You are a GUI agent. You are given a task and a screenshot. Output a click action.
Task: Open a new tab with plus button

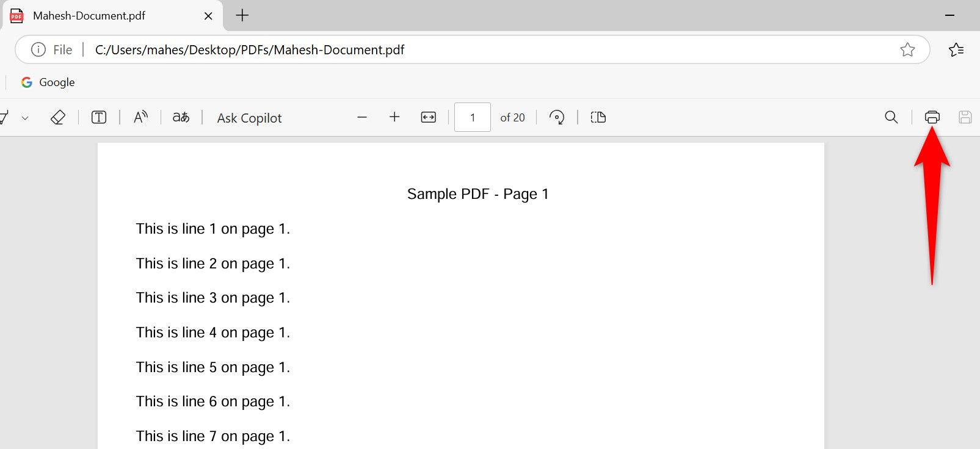pos(242,15)
